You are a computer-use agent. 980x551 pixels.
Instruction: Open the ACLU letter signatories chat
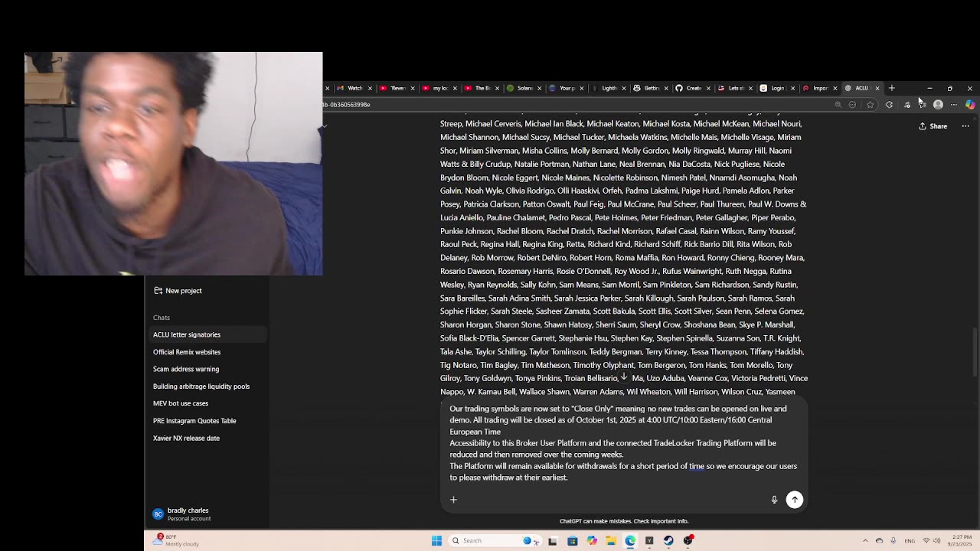pyautogui.click(x=207, y=334)
